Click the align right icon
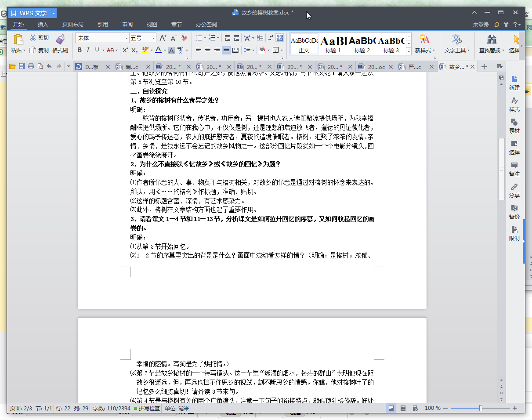Image resolution: width=532 pixels, height=420 pixels. point(217,50)
